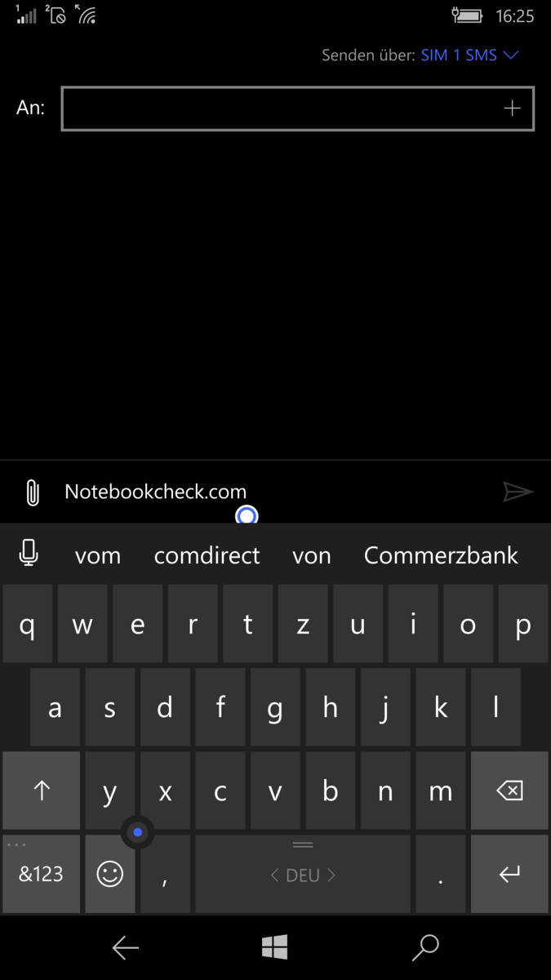Screen dimensions: 551x980
Task: Go back with navigation arrow
Action: point(126,947)
